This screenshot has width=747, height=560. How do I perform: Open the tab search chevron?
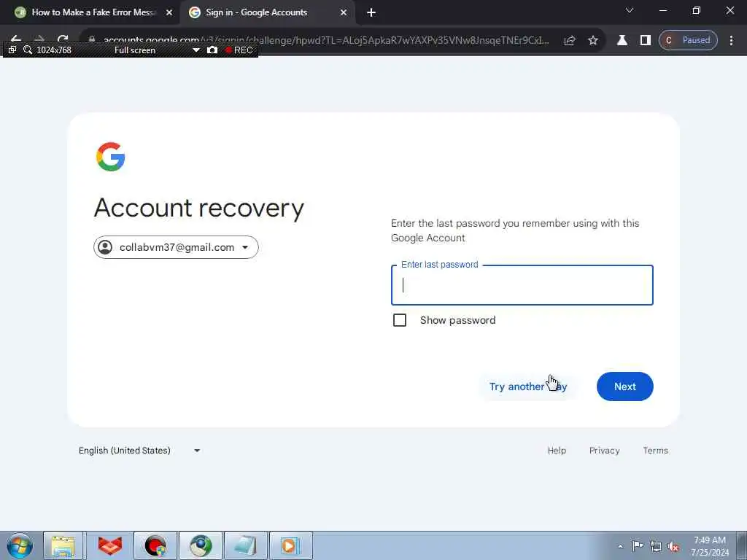630,10
